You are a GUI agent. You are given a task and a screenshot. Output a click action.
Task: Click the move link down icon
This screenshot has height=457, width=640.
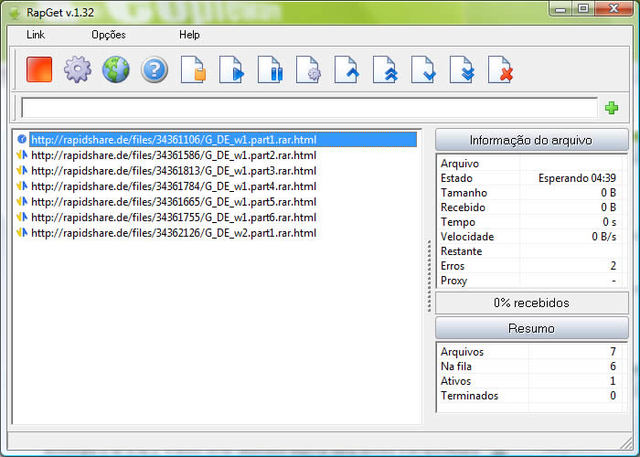423,70
